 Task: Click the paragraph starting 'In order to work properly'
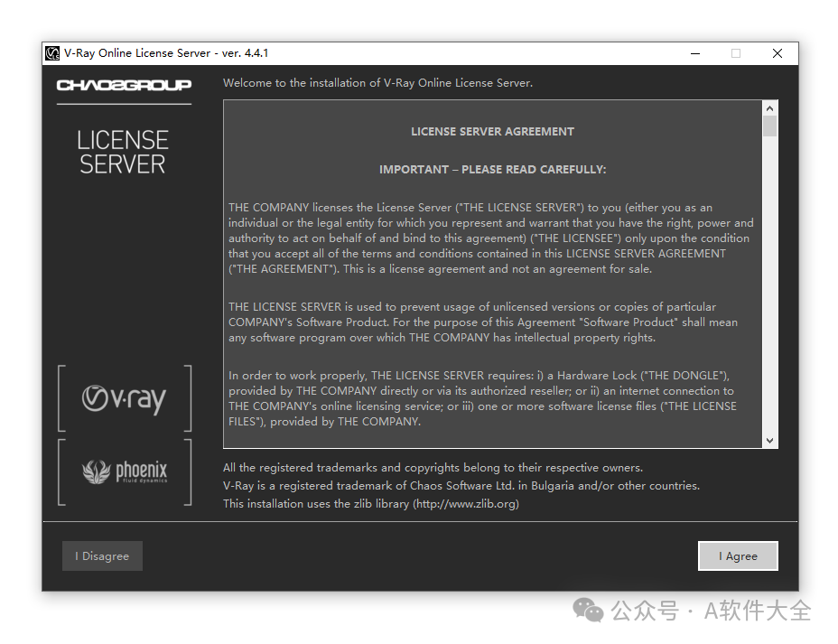click(482, 398)
